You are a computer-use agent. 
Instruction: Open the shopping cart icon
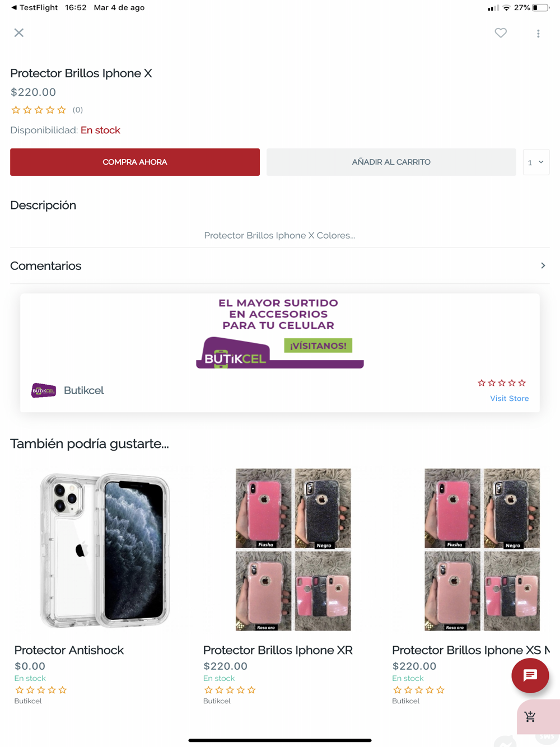pyautogui.click(x=530, y=716)
